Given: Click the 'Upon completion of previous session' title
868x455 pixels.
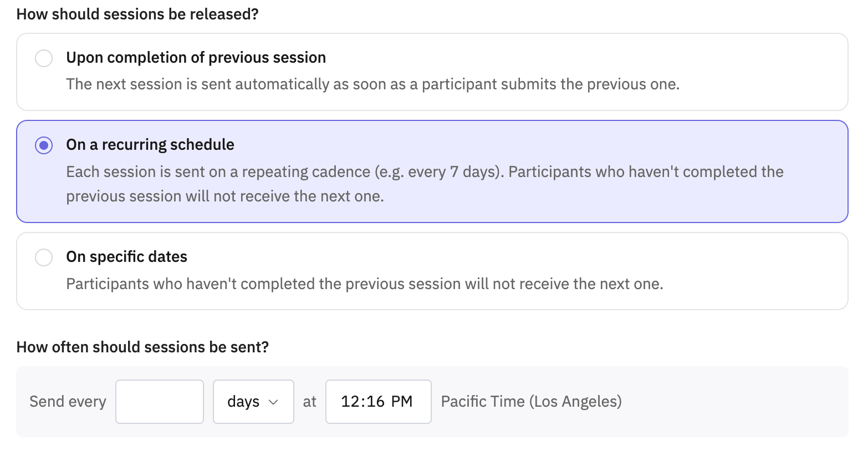Looking at the screenshot, I should [196, 58].
